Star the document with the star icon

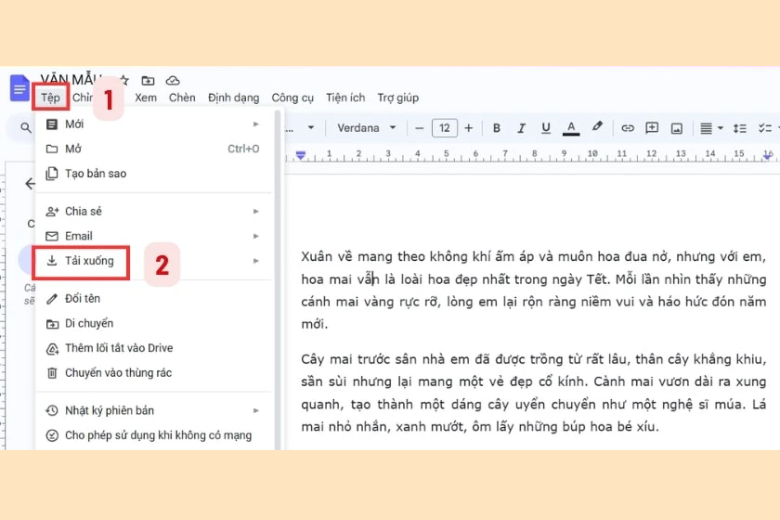(x=125, y=80)
